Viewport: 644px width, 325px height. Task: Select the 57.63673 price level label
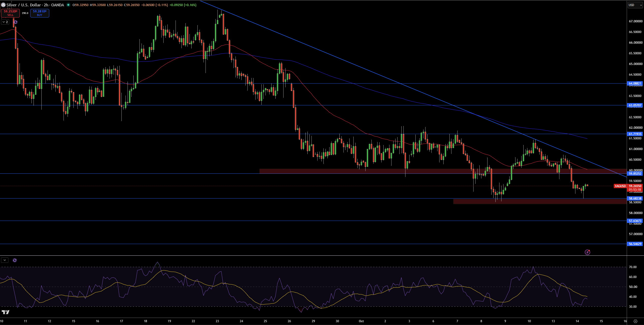coord(635,221)
